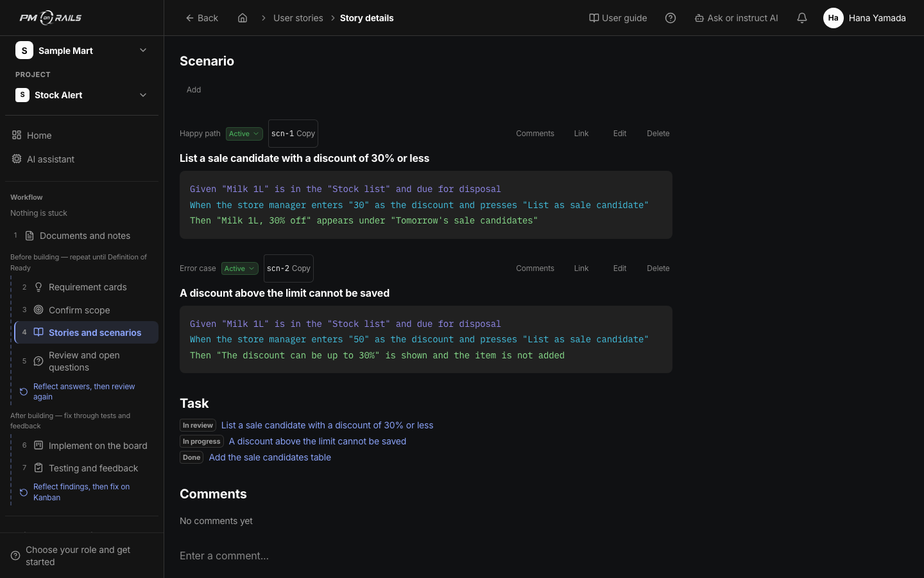Click Link for the Error case scenario
The width and height of the screenshot is (924, 578).
point(581,268)
